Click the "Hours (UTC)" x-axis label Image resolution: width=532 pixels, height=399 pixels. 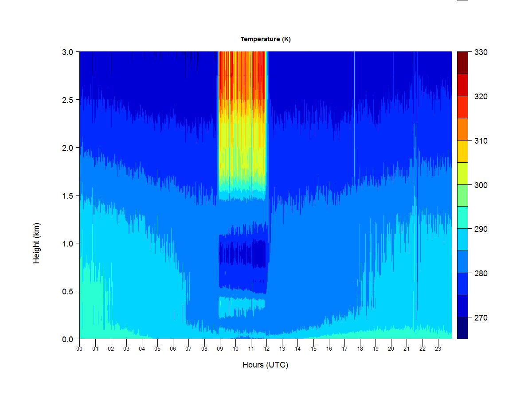coord(265,365)
